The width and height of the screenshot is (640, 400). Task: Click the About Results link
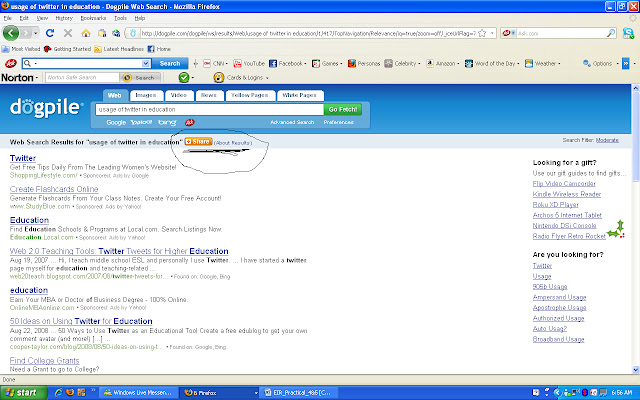click(x=233, y=143)
